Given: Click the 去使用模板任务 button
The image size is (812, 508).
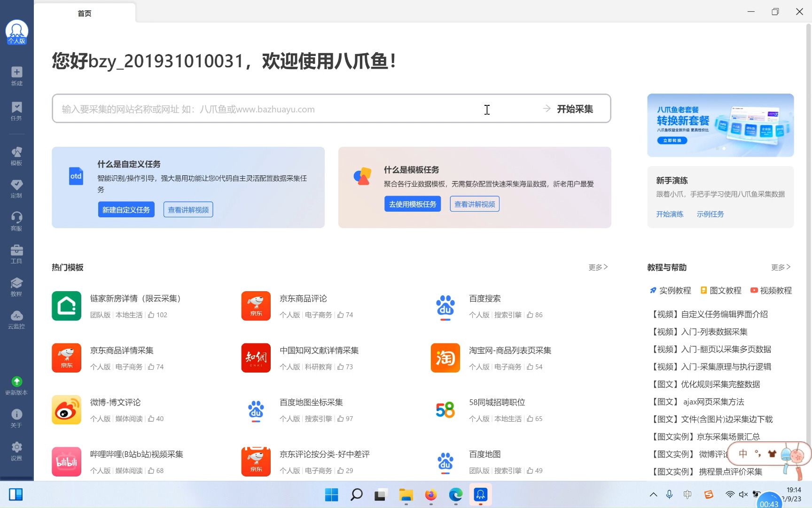Looking at the screenshot, I should click(413, 204).
